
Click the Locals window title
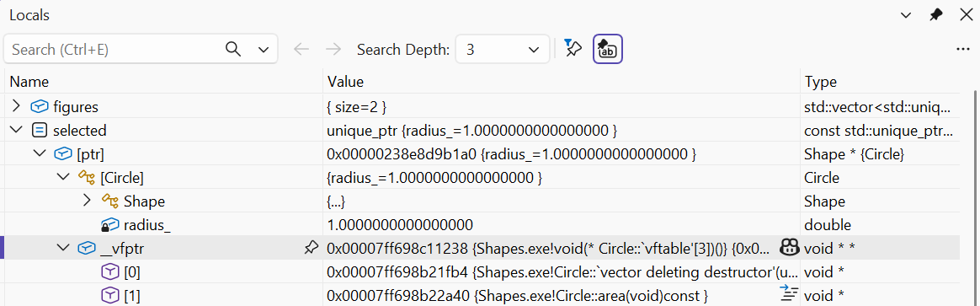(x=29, y=14)
